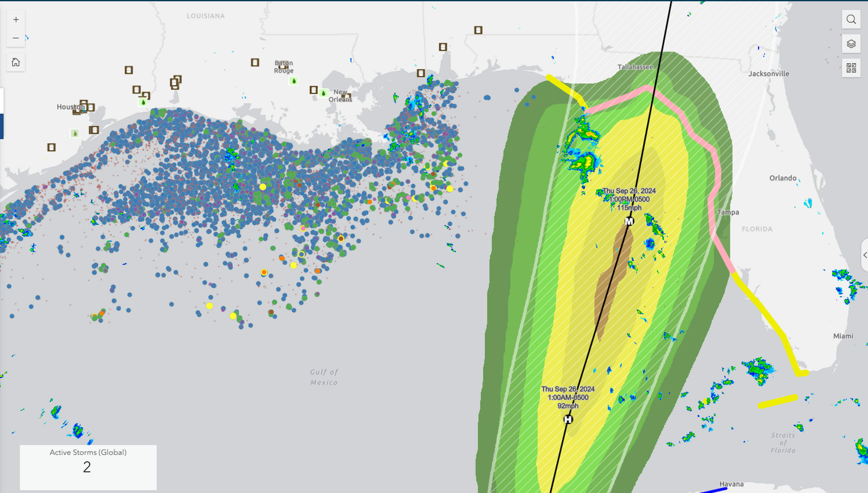
Task: Zoom in with the plus button
Action: (x=16, y=20)
